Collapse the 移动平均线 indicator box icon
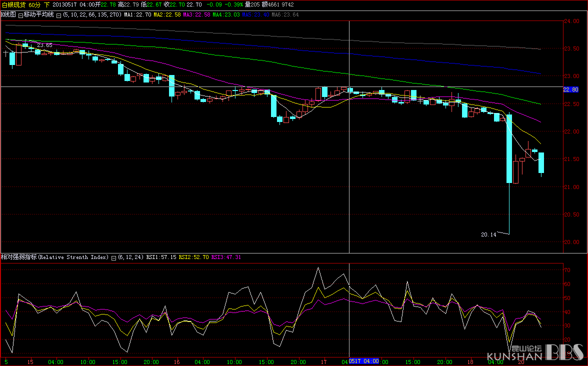 pyautogui.click(x=20, y=15)
